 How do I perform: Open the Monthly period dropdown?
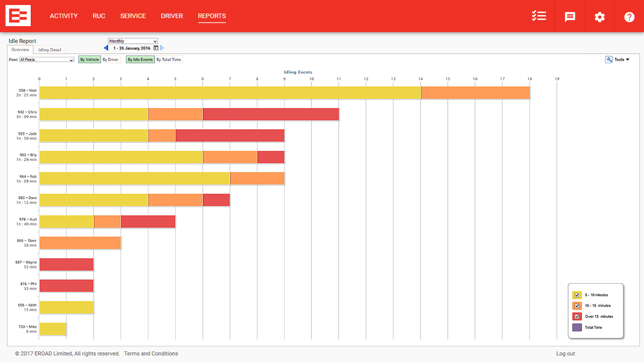click(133, 41)
